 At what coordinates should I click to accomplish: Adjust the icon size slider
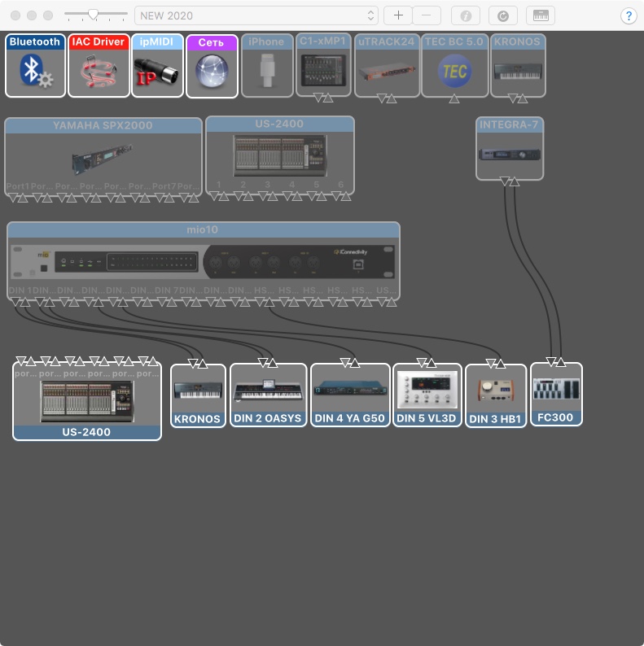[x=94, y=15]
